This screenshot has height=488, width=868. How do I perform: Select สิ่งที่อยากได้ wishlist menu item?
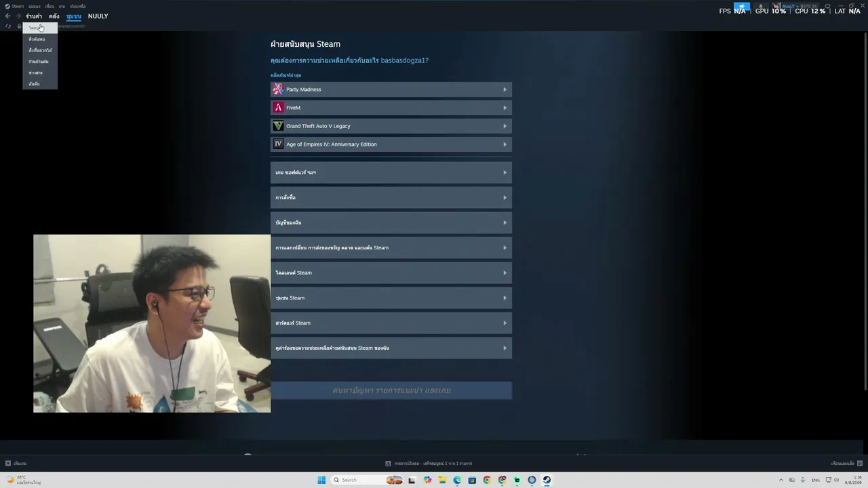coord(40,50)
